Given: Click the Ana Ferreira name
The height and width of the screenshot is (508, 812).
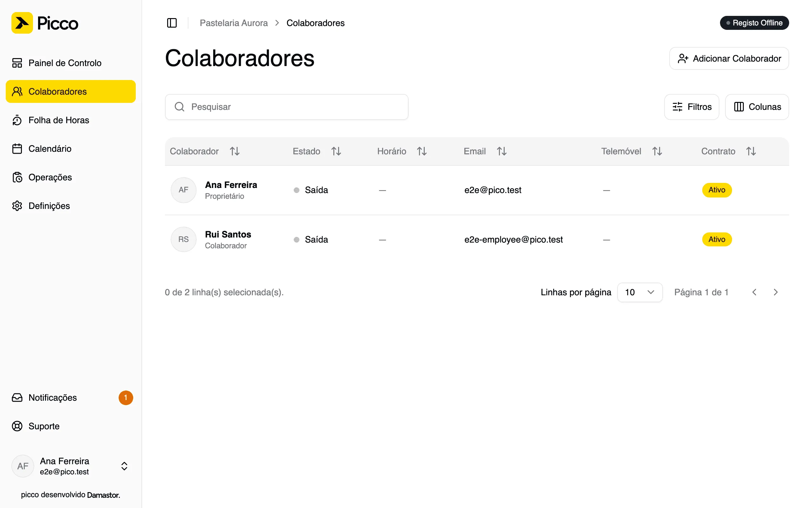Looking at the screenshot, I should pos(231,185).
